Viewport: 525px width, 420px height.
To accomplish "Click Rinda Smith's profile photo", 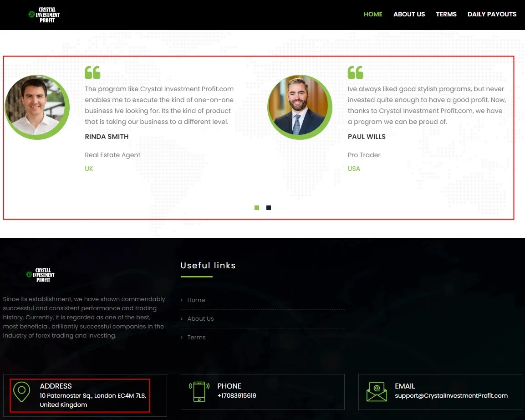I will pyautogui.click(x=37, y=107).
